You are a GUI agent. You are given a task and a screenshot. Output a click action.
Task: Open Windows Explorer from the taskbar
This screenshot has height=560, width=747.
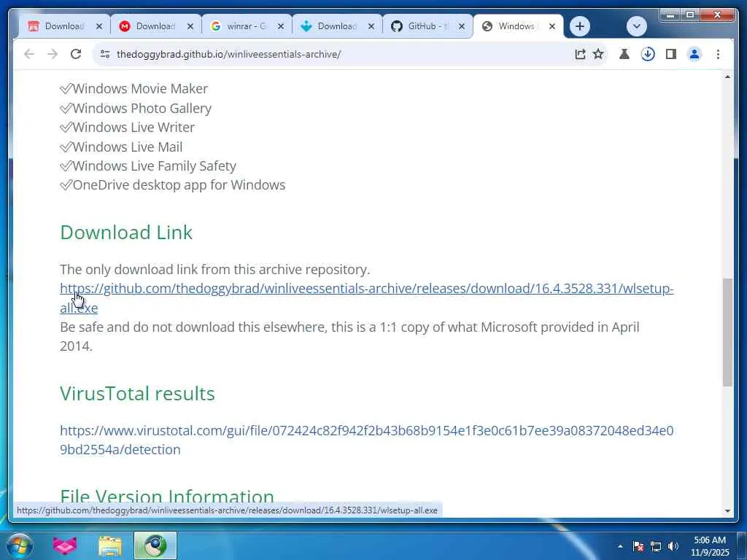110,545
